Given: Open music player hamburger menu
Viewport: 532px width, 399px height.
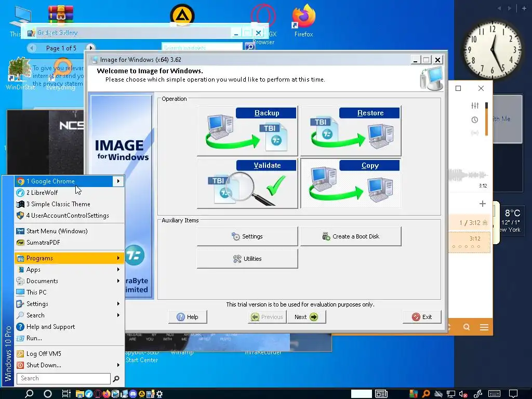Looking at the screenshot, I should (x=484, y=327).
